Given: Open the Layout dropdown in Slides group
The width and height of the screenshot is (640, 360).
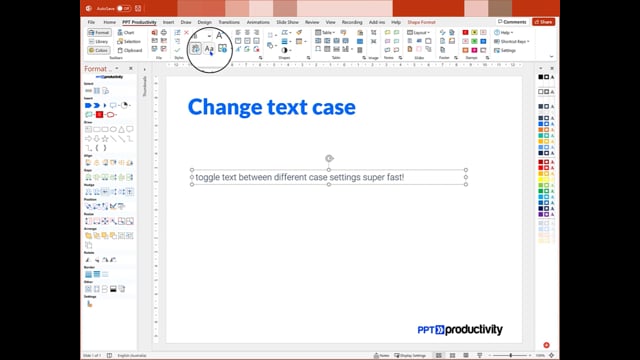Looking at the screenshot, I should click(419, 32).
